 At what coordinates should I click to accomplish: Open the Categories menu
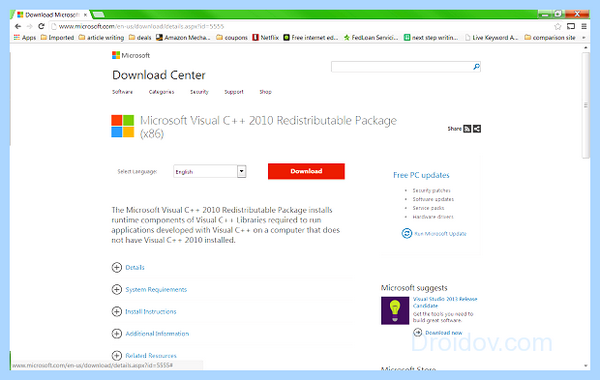pyautogui.click(x=161, y=92)
